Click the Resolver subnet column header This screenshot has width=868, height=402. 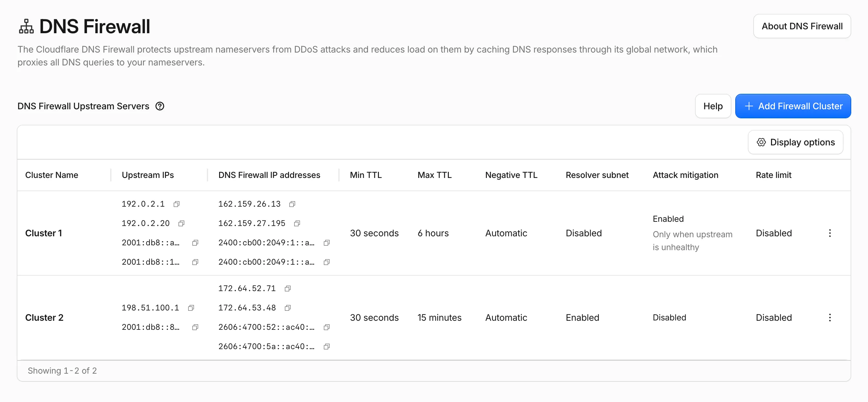pyautogui.click(x=597, y=175)
